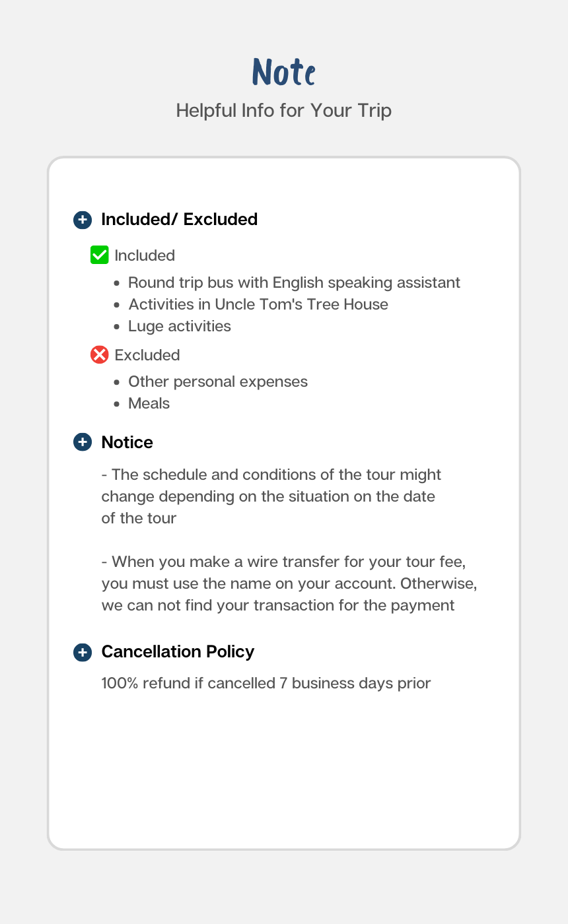Click the Included label text
Viewport: 568px width, 924px height.
point(145,255)
